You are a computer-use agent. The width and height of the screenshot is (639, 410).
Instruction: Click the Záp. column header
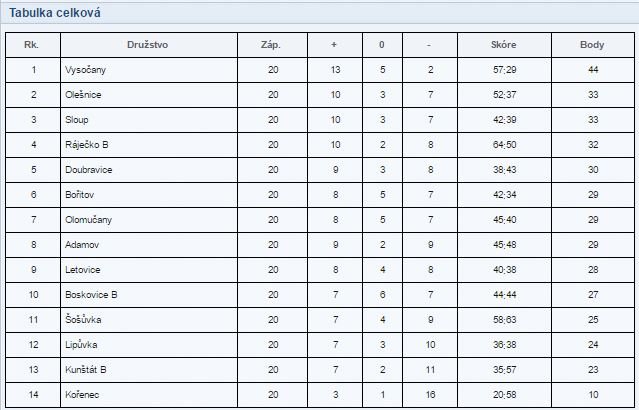click(271, 45)
